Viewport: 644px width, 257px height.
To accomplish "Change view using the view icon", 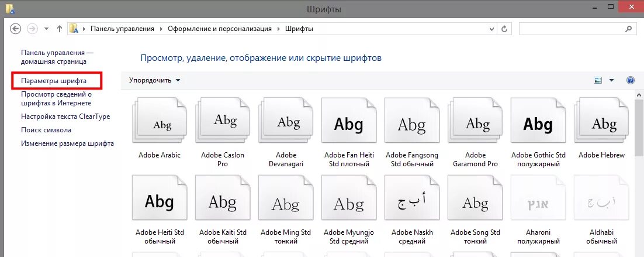I will pyautogui.click(x=598, y=80).
